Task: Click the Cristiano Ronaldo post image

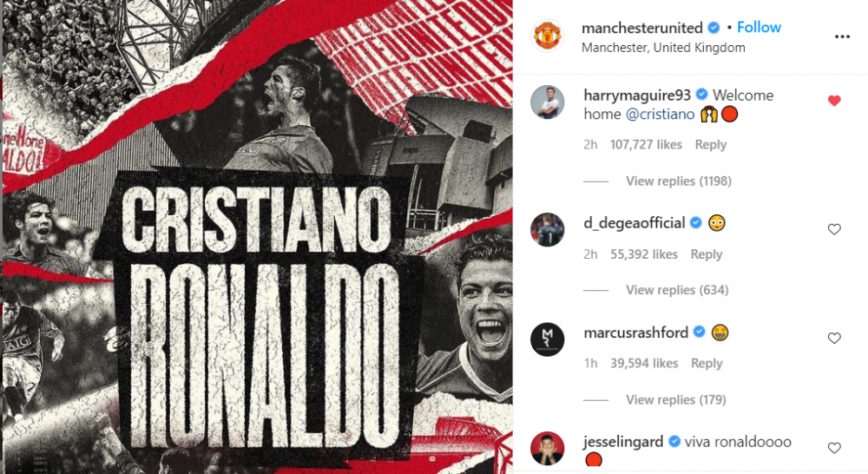Action: click(258, 237)
